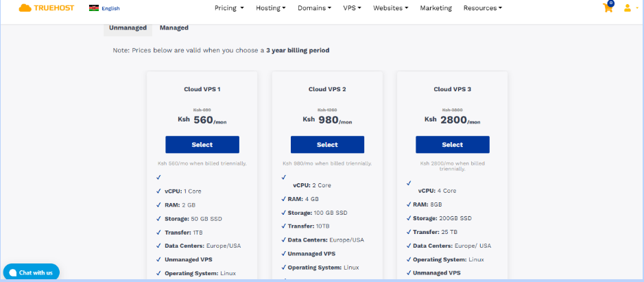The height and width of the screenshot is (282, 644).
Task: Open the VPS menu
Action: coord(352,8)
